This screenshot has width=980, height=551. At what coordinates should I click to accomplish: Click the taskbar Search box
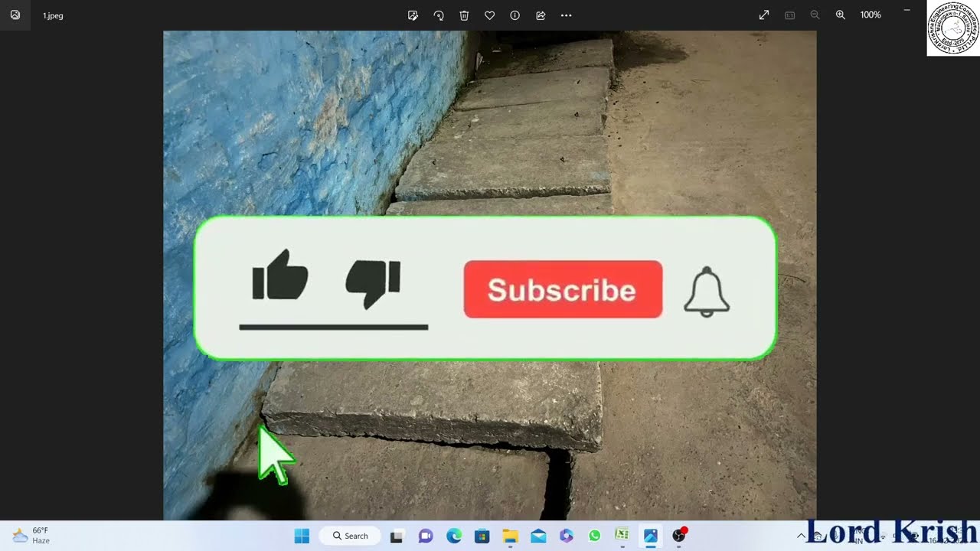[351, 536]
